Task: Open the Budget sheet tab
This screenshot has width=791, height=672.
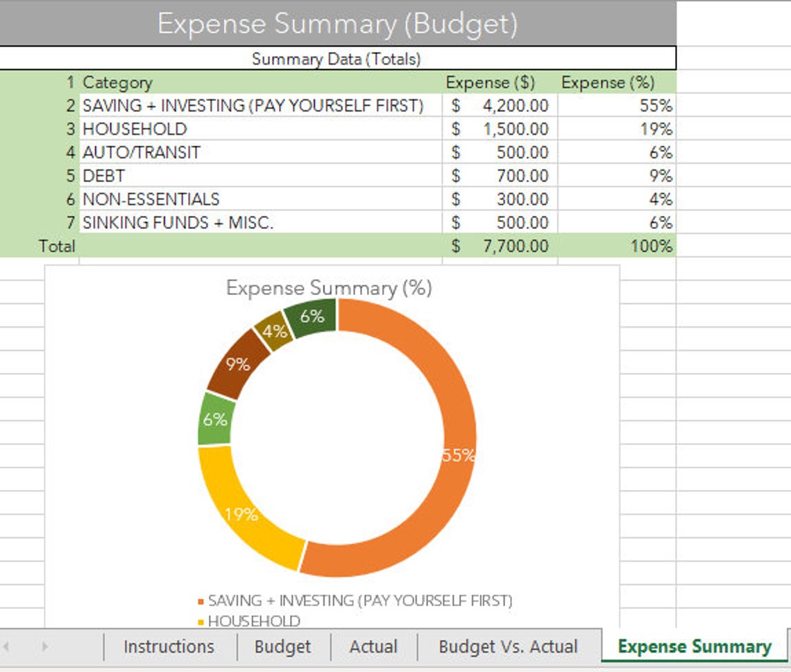Action: point(282,646)
